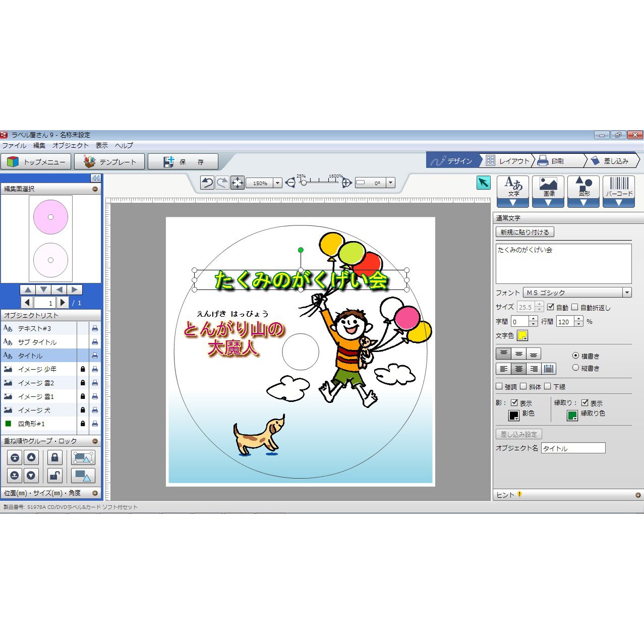Expand the 位置・サイズ・角度 panel
Screen dimensions: 644x644
point(95,493)
